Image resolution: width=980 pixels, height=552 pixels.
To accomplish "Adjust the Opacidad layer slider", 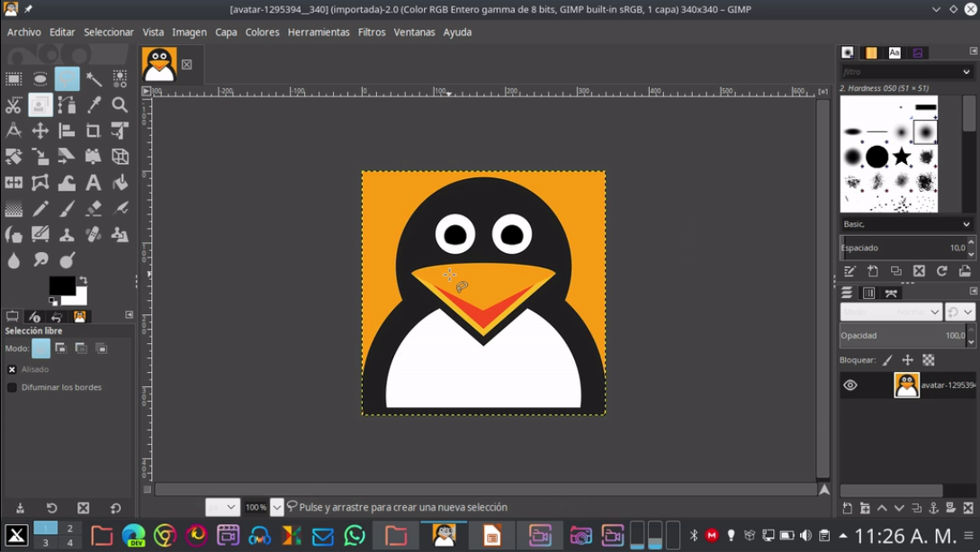I will (x=904, y=336).
